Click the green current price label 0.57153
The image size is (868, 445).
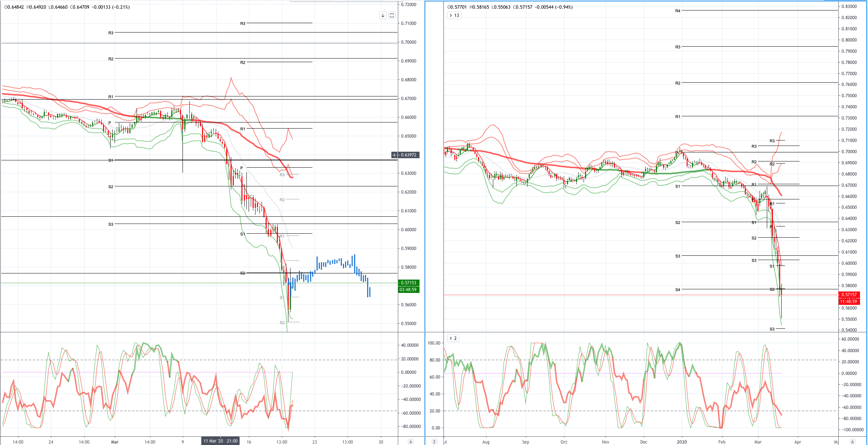409,283
